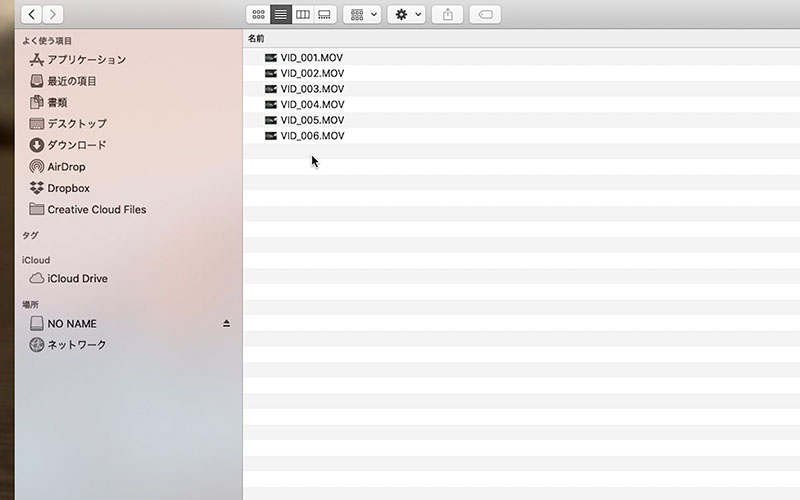Click the back navigation arrow
The height and width of the screenshot is (500, 800).
click(32, 14)
